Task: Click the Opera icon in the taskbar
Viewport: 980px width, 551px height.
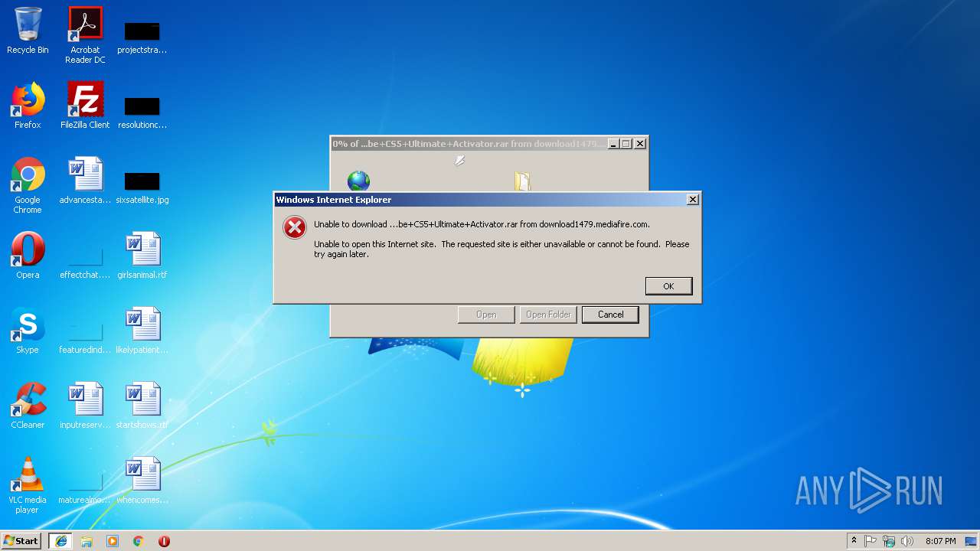Action: [164, 541]
